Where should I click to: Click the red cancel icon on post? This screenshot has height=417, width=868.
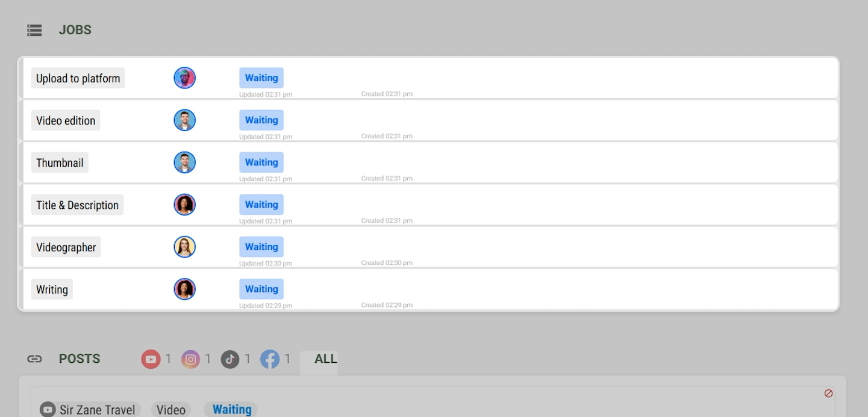coord(828,393)
